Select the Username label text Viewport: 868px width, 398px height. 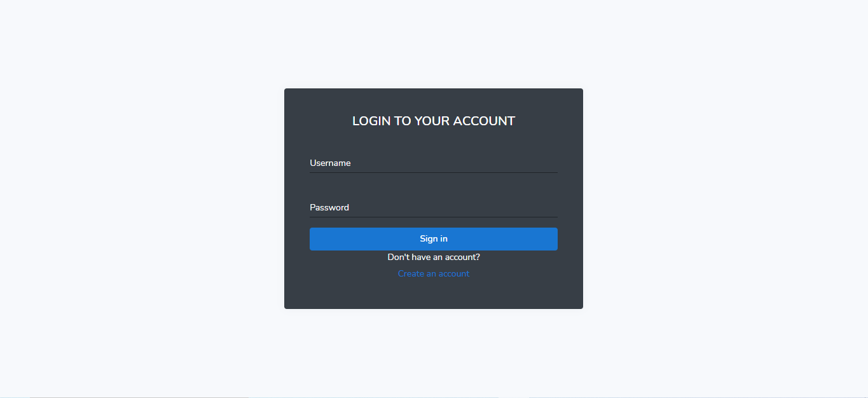pos(330,163)
